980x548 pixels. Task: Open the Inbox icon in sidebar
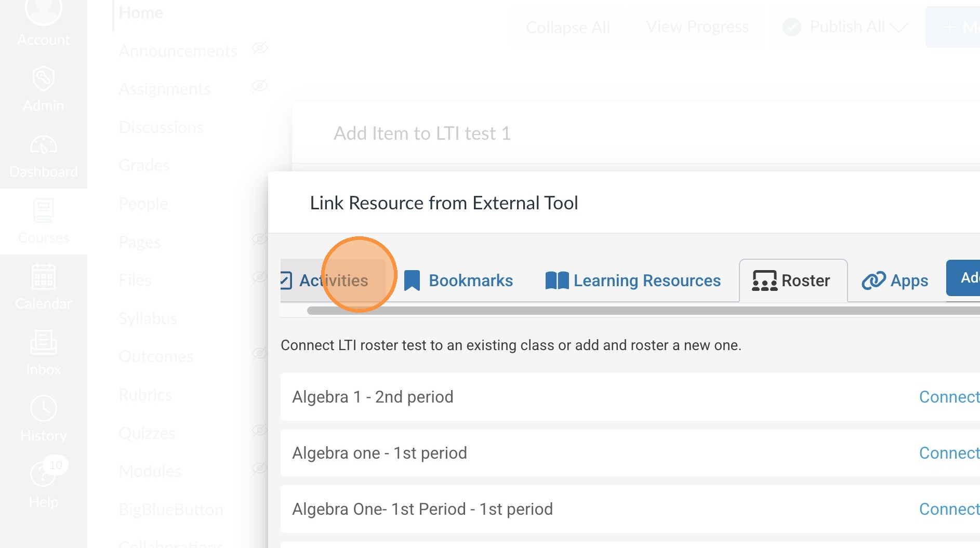tap(43, 343)
